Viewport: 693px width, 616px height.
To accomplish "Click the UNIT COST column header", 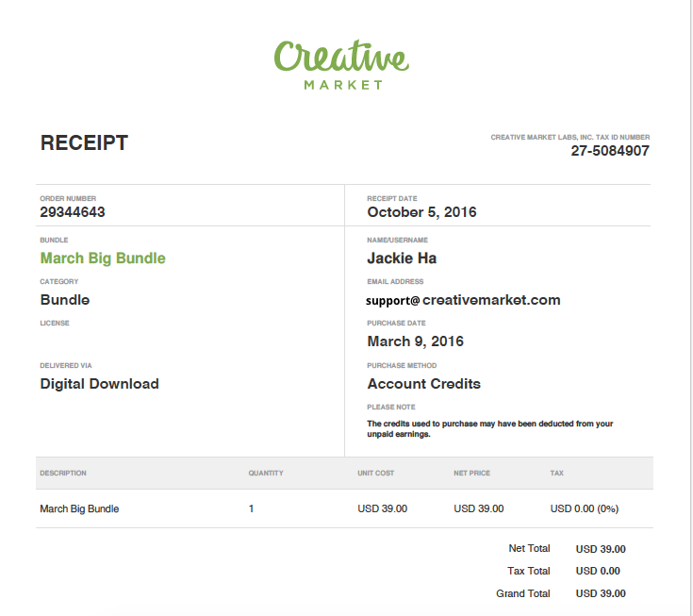I will point(375,474).
